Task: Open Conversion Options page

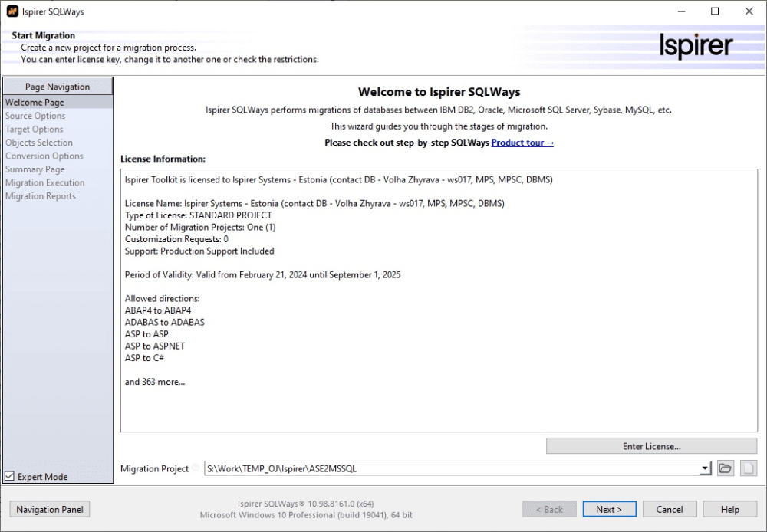Action: coord(44,156)
